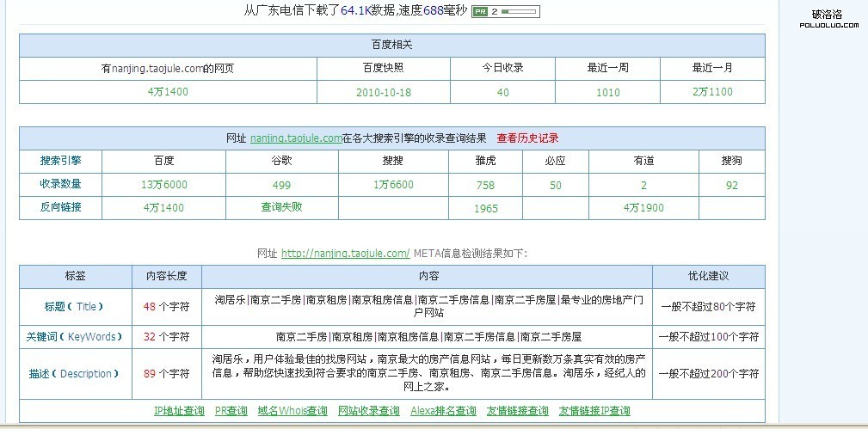
Task: Click the 网站收录查询 link
Action: click(369, 411)
